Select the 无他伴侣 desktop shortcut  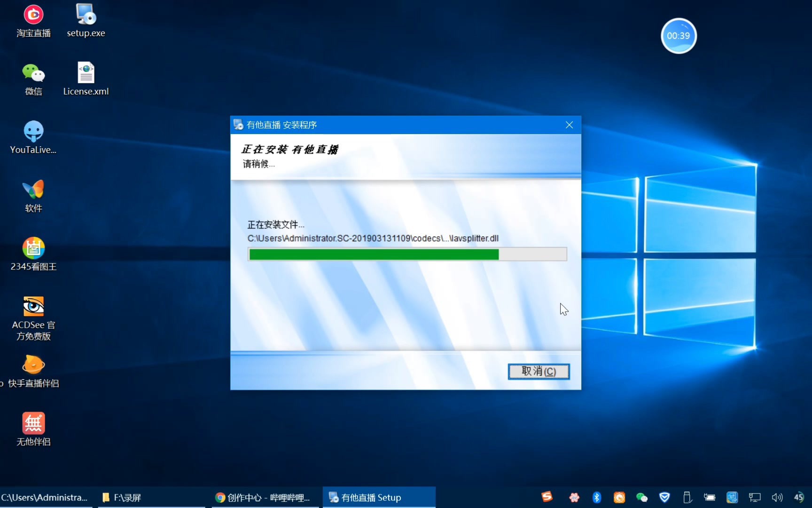[33, 429]
